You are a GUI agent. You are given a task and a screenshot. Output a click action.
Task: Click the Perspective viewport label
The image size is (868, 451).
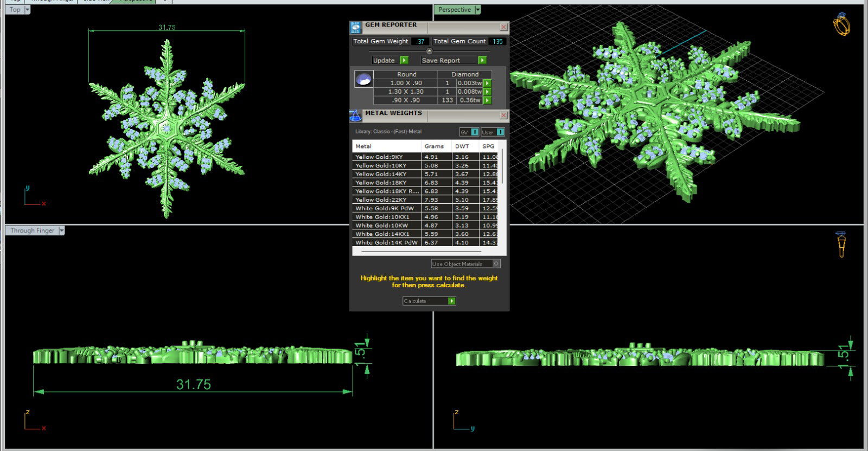coord(454,10)
